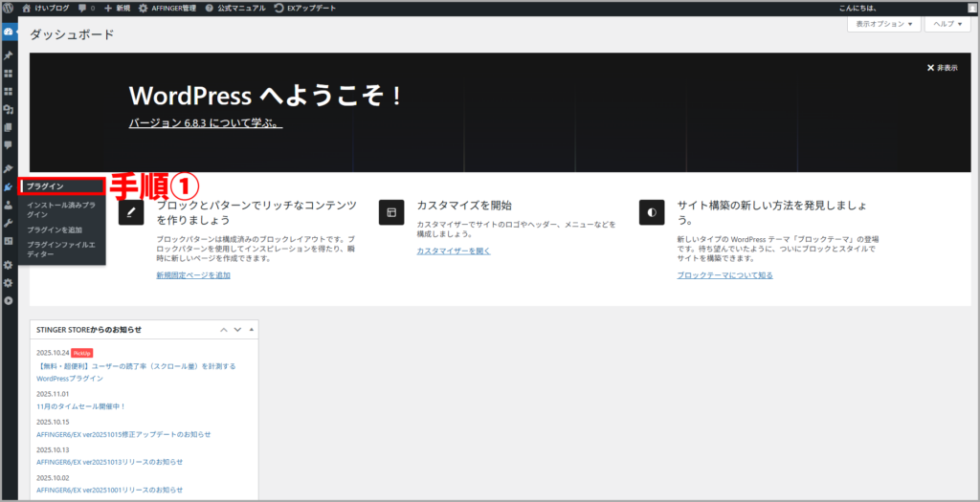The image size is (980, 502).
Task: Open the 表示オプション dropdown
Action: [882, 24]
